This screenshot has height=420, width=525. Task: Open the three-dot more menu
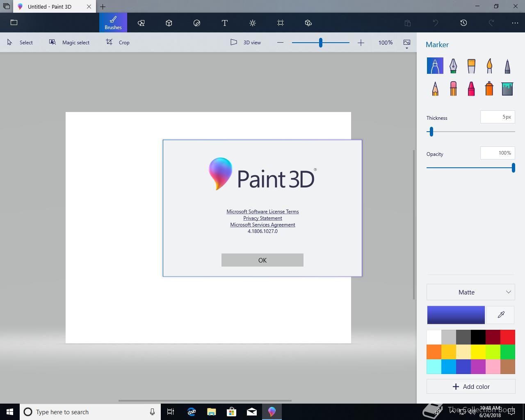point(515,23)
